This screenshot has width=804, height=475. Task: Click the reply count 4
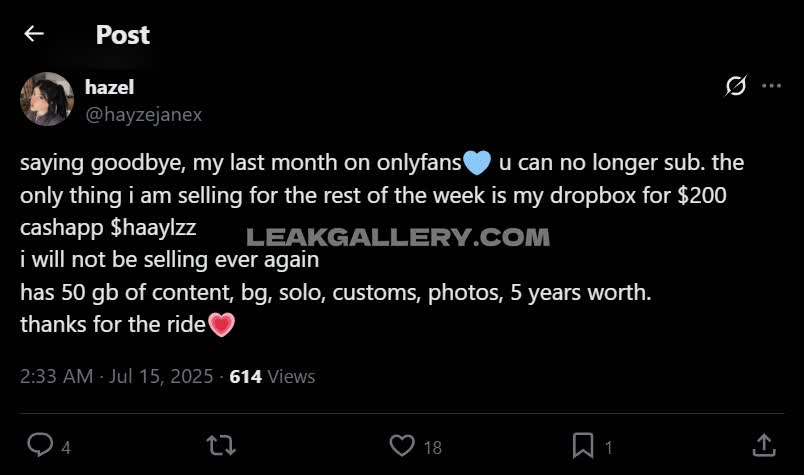tap(66, 447)
